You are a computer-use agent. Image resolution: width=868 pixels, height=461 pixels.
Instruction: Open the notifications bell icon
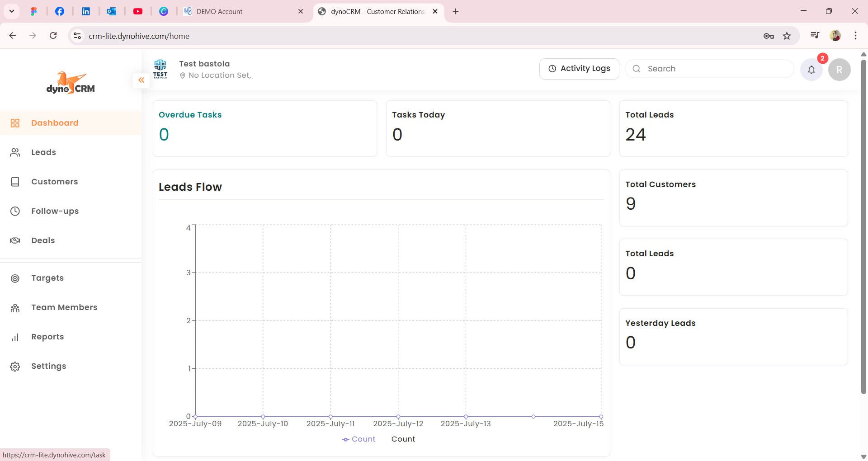pos(811,70)
